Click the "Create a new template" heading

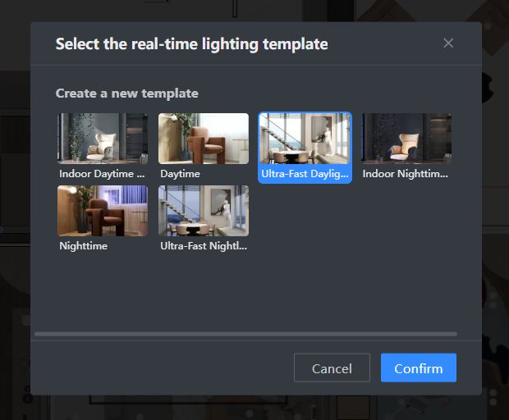pos(126,94)
